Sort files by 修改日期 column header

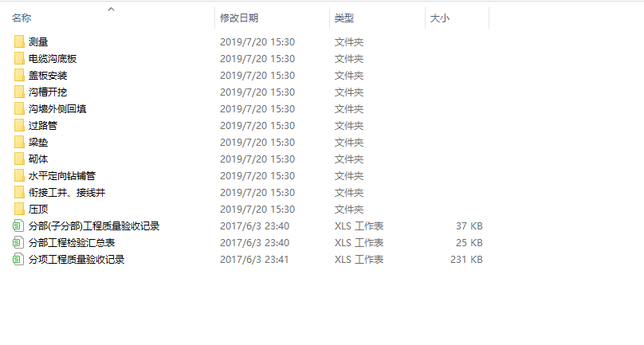click(239, 18)
